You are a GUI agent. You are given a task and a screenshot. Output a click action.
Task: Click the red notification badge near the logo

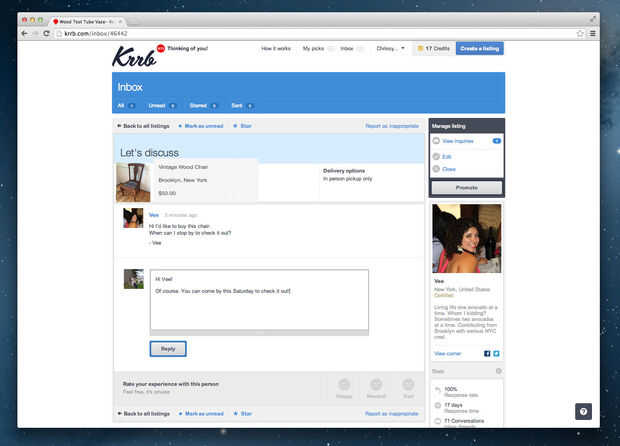161,48
